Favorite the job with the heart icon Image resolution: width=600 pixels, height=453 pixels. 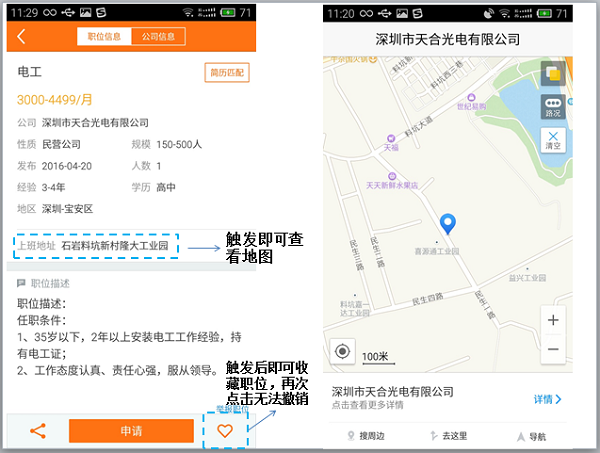[225, 431]
